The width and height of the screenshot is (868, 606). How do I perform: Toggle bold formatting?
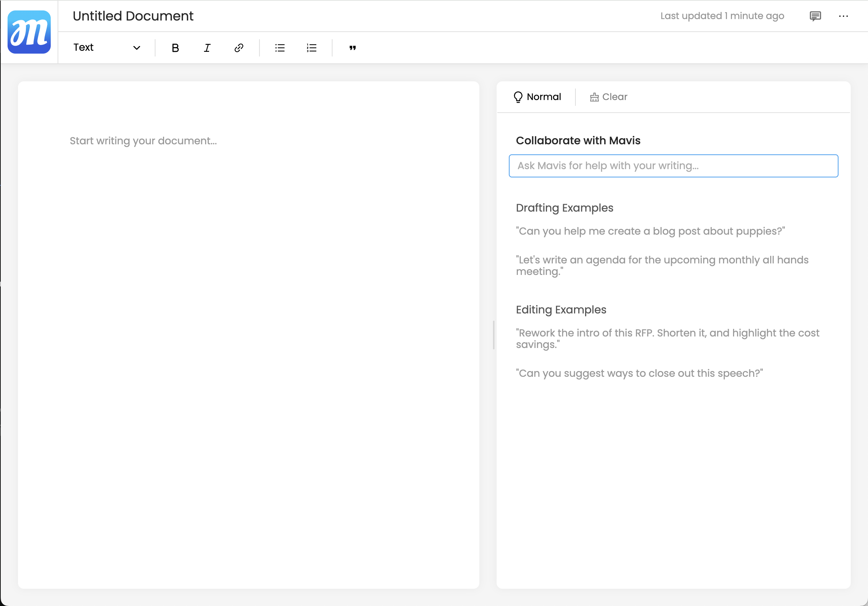pos(175,48)
